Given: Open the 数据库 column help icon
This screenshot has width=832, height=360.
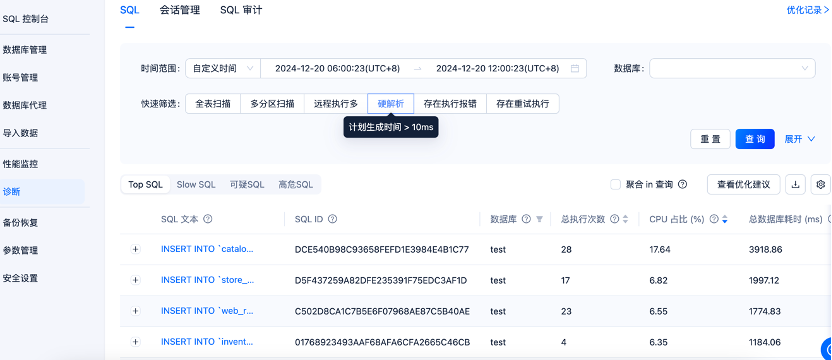Looking at the screenshot, I should point(526,219).
